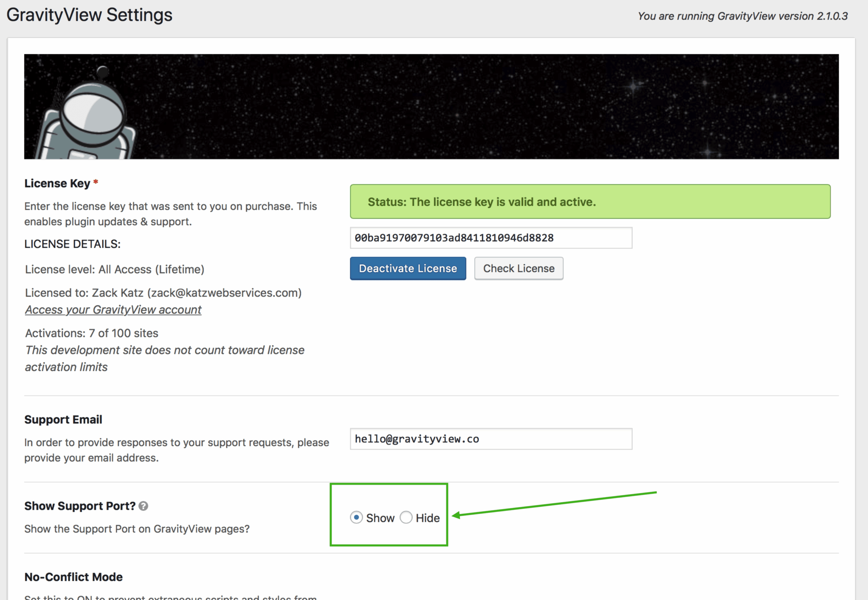Click the Activations 7 of 100 sites text

(92, 333)
